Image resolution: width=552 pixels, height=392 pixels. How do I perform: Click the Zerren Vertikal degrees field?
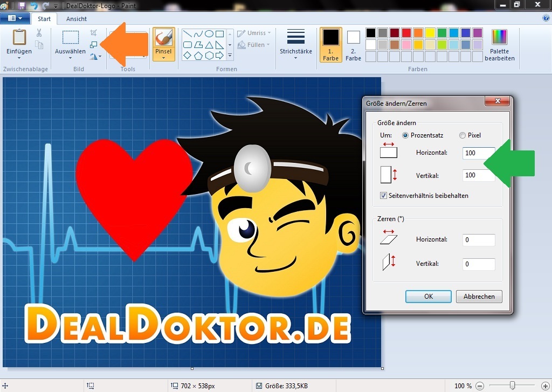(x=479, y=264)
